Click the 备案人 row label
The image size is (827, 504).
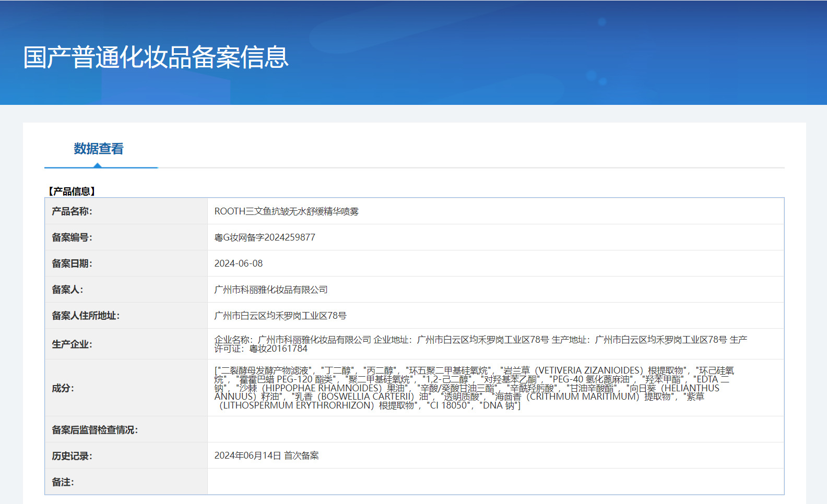67,290
